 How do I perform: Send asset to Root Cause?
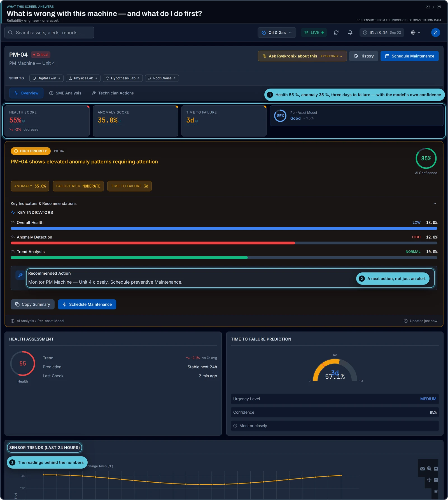(x=162, y=78)
